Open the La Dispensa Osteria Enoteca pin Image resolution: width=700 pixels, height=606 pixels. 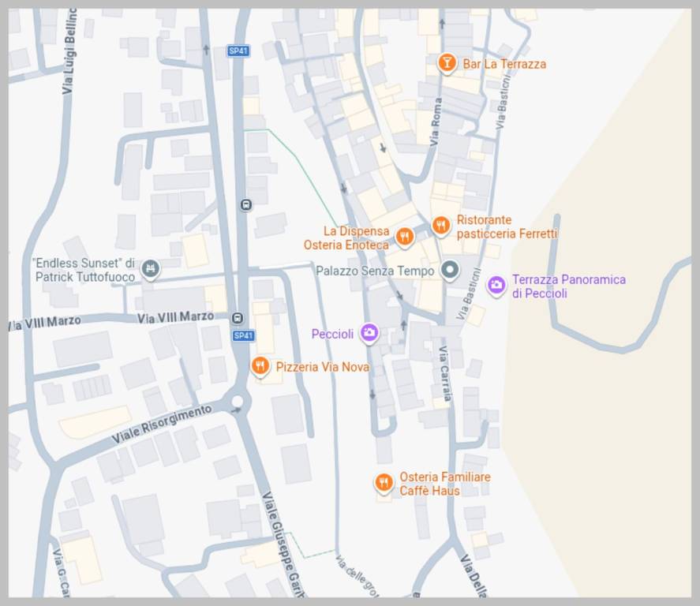pos(405,237)
